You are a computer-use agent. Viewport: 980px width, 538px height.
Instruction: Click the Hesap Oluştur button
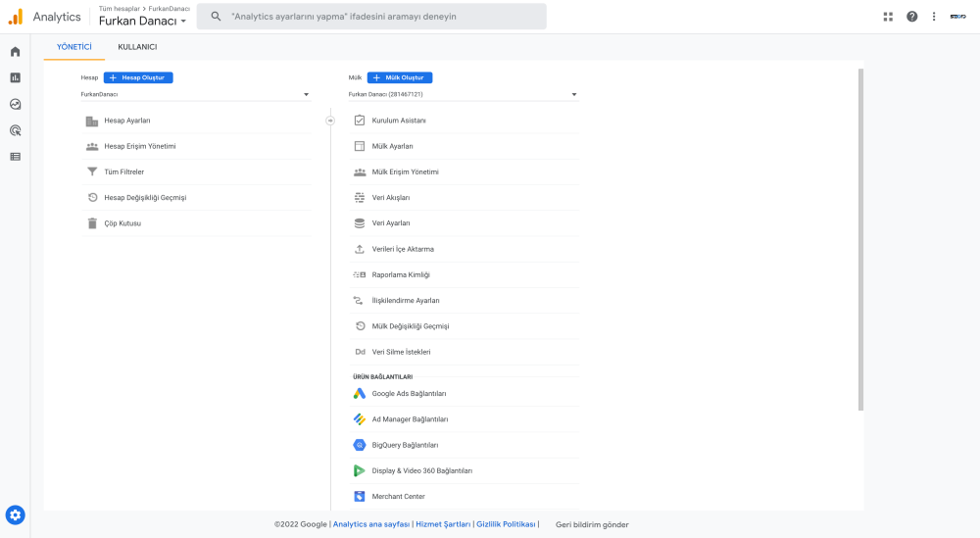[x=138, y=77]
